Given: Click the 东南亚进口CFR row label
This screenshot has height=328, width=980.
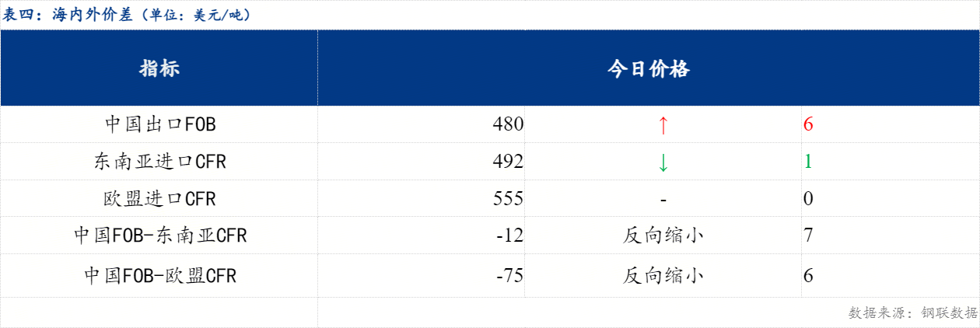Looking at the screenshot, I should point(159,162).
